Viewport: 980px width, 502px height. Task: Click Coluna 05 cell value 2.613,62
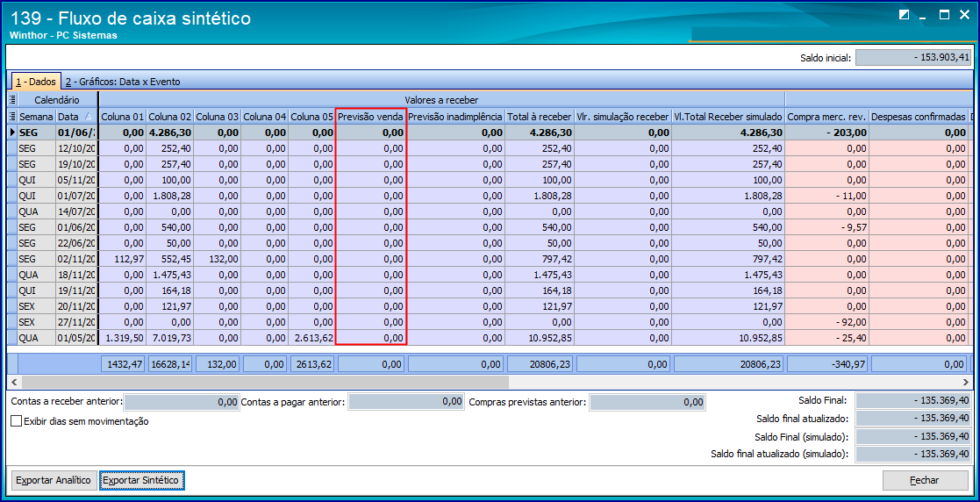[312, 338]
